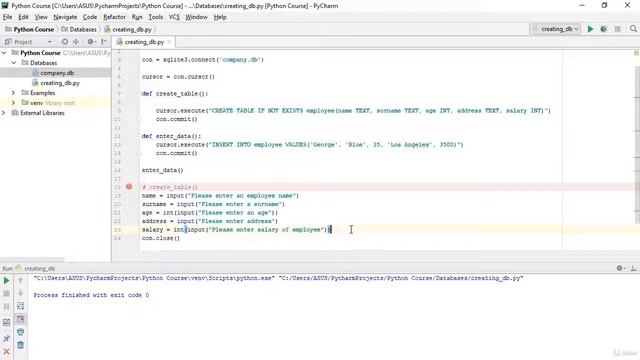The width and height of the screenshot is (640, 360).
Task: Select the venv library root row
Action: pyautogui.click(x=56, y=103)
